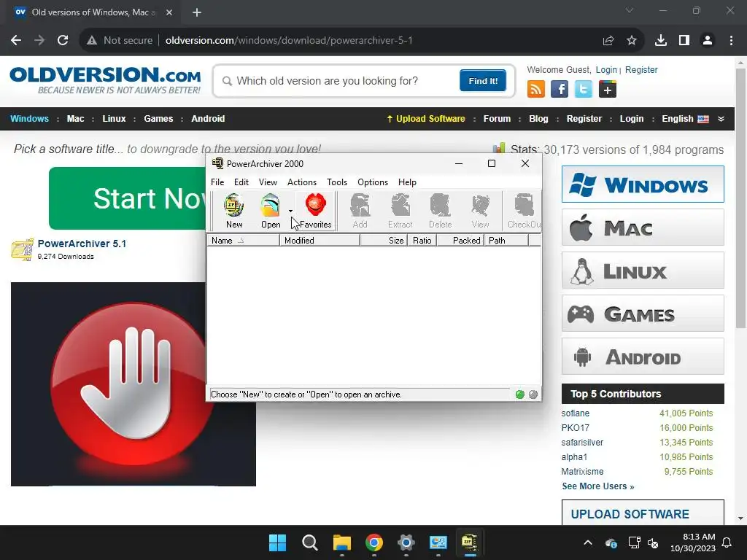Click the OldVersion.com logo
This screenshot has width=747, height=560.
(105, 80)
